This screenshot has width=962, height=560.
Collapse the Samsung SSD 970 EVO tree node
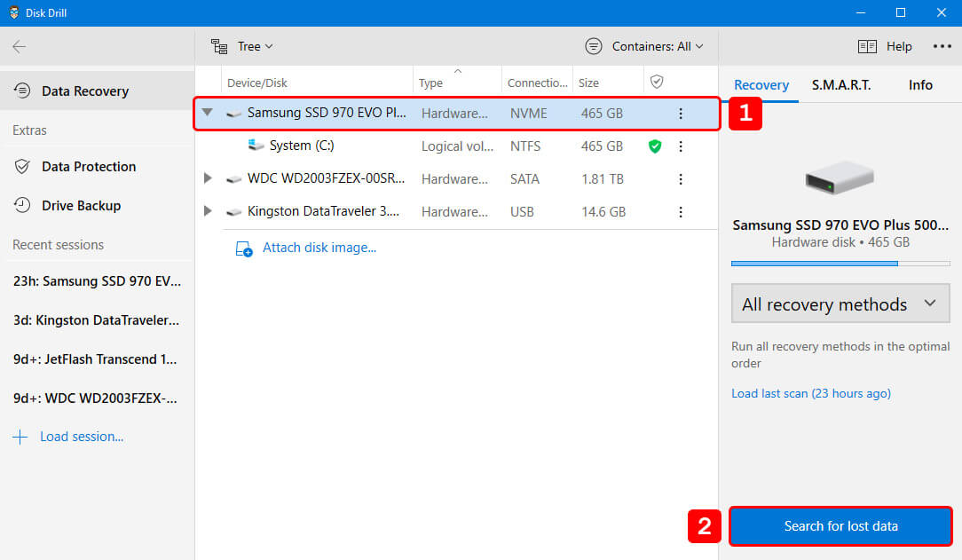point(208,112)
